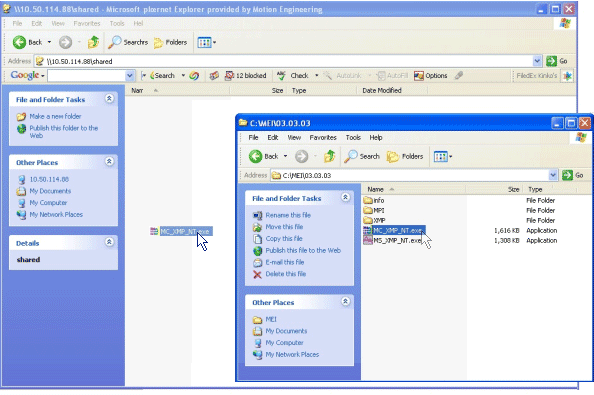Select MS_XMP_NT.exe in the file list
This screenshot has width=594, height=395.
(x=392, y=240)
